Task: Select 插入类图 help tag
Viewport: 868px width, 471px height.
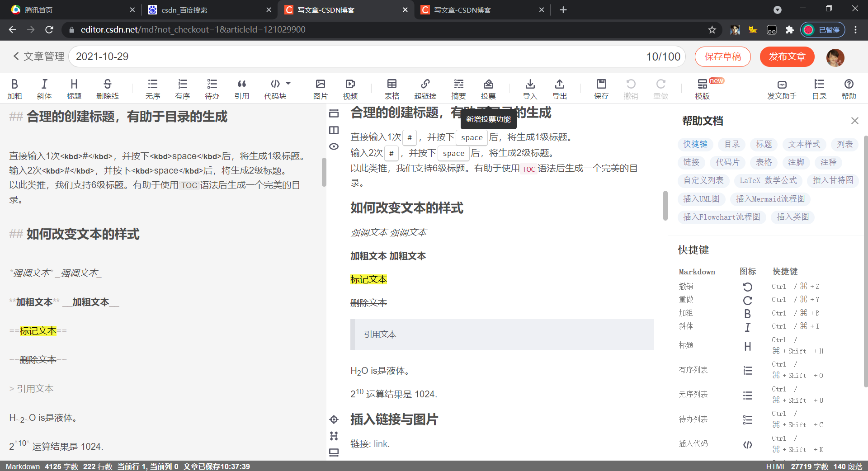Action: [793, 217]
